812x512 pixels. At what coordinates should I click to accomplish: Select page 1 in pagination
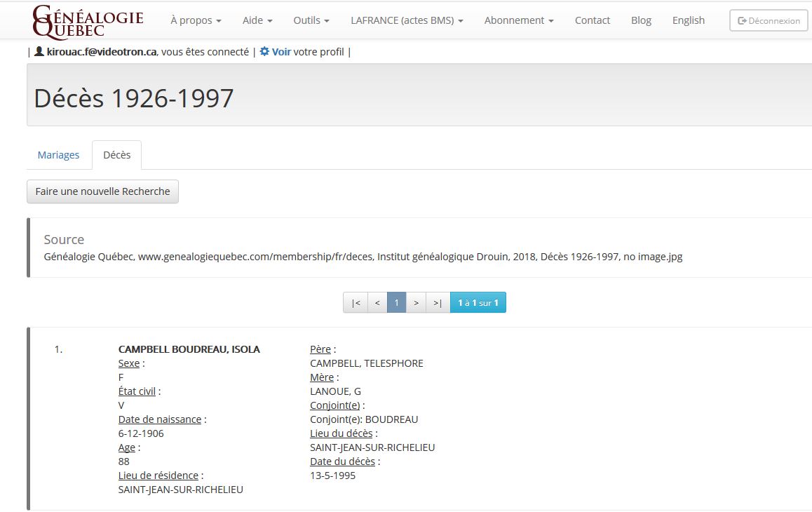(x=397, y=302)
